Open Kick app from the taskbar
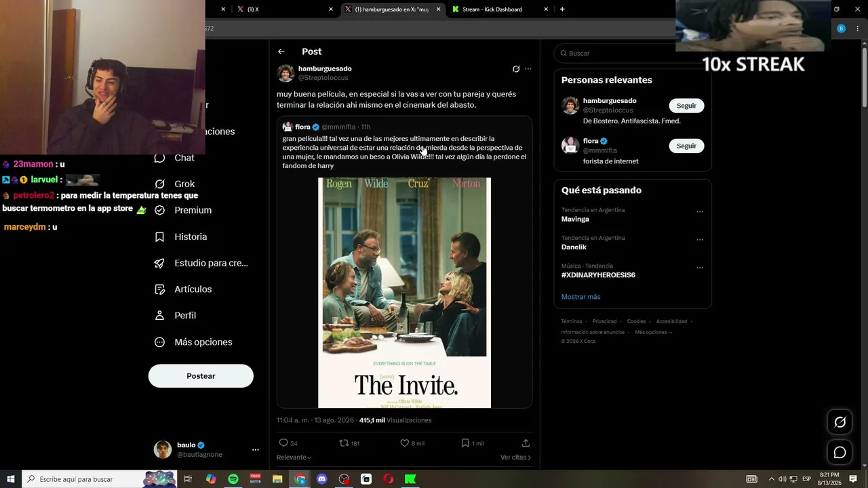This screenshot has width=868, height=488. [x=410, y=479]
